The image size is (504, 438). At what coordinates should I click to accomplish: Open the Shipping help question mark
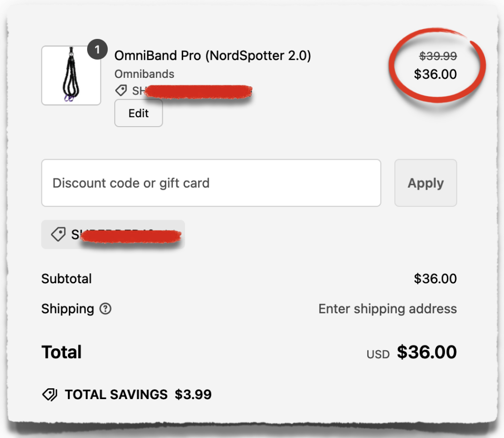[106, 309]
